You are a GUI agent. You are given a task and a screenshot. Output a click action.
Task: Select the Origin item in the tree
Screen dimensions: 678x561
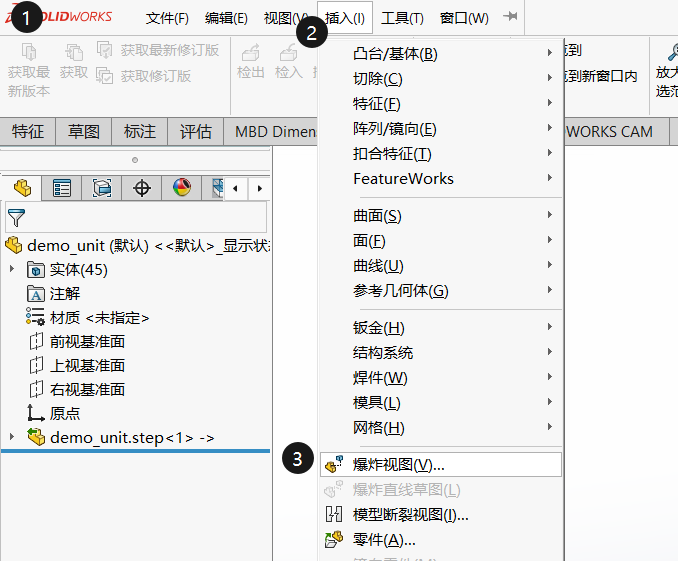(64, 413)
